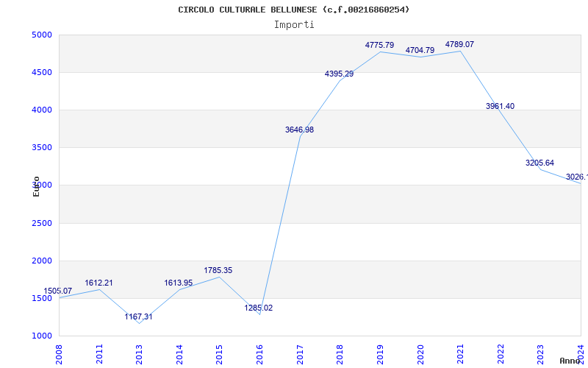The image size is (588, 368).
Task: Click the 2019 x-axis year label
Action: (x=380, y=354)
